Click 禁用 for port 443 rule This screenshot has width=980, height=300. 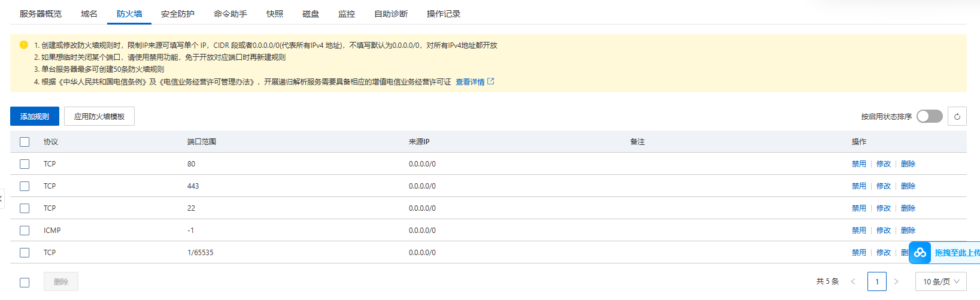pos(859,186)
